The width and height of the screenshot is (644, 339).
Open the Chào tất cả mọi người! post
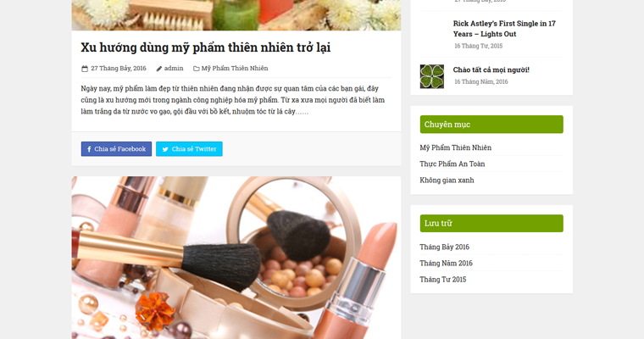(491, 69)
